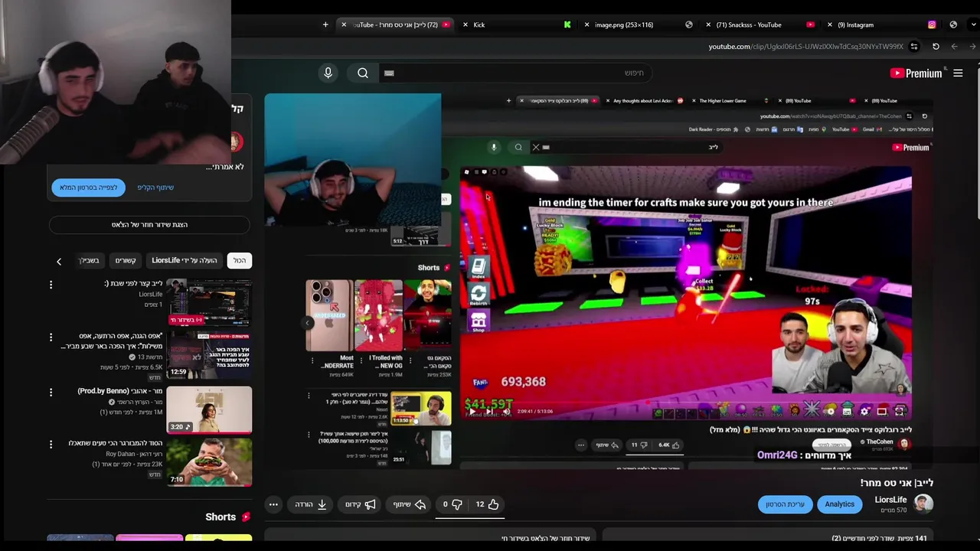Viewport: 980px width, 551px height.
Task: Open the 'I Trolled with NEW OG' short
Action: [x=379, y=315]
